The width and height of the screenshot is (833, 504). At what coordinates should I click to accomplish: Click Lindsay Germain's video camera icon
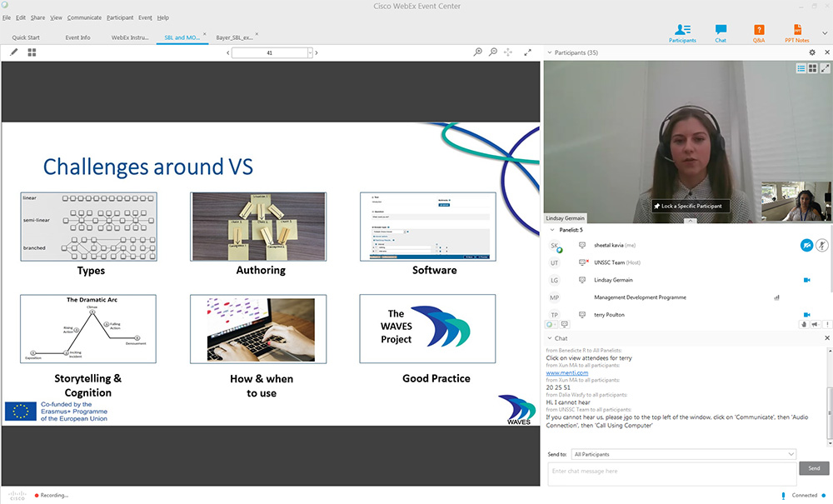pos(806,280)
